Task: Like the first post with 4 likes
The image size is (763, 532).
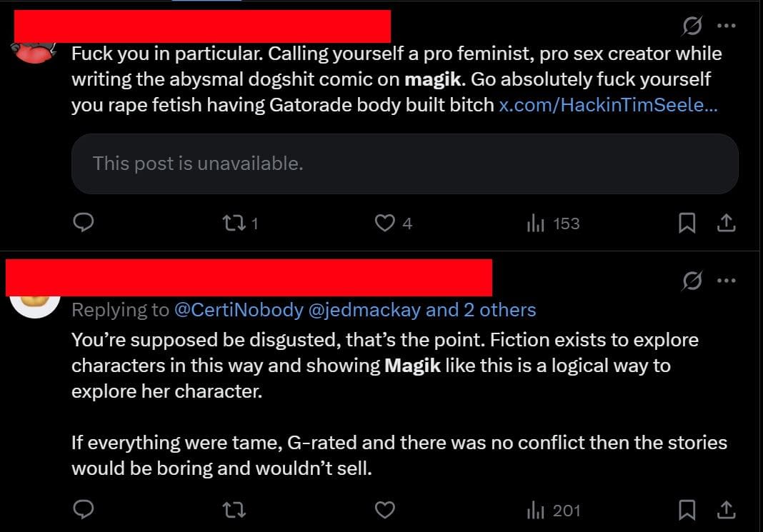Action: (x=385, y=224)
